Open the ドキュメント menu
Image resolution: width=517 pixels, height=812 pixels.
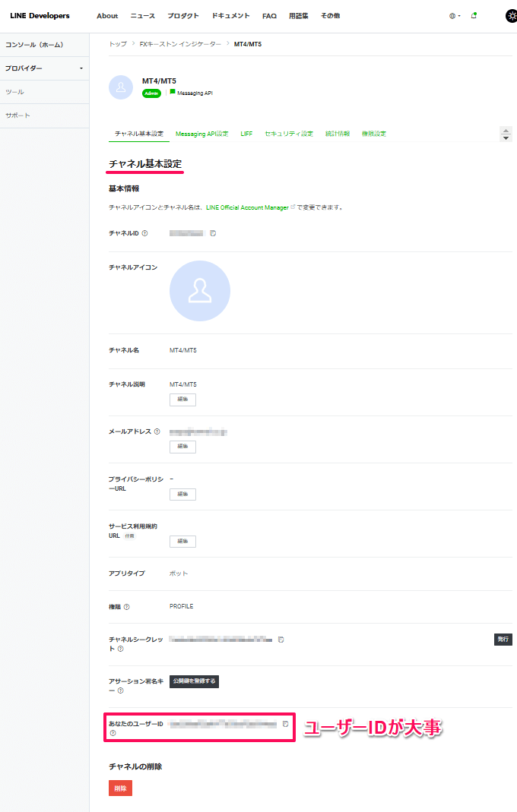click(231, 16)
